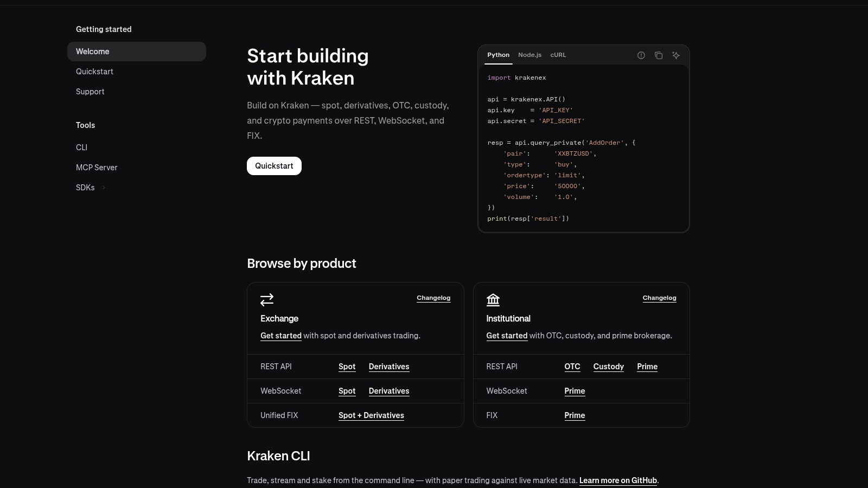The width and height of the screenshot is (868, 488).
Task: Open REST API Spot link
Action: click(347, 367)
